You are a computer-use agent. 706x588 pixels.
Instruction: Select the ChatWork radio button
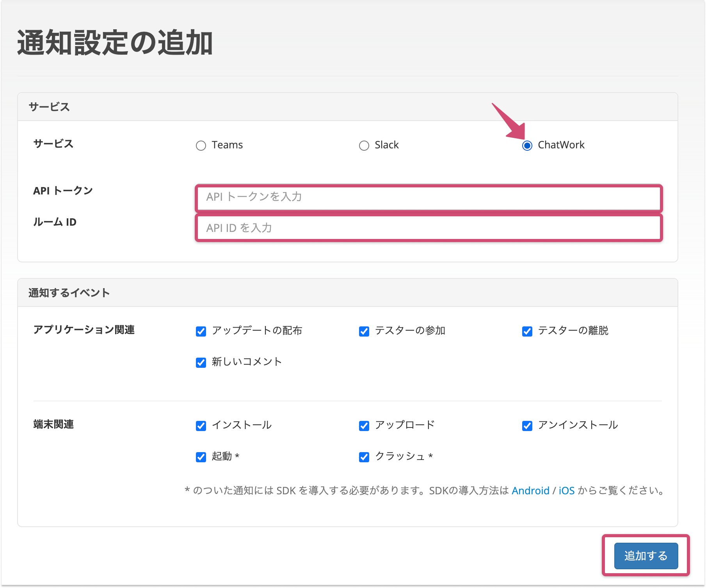[x=527, y=146]
